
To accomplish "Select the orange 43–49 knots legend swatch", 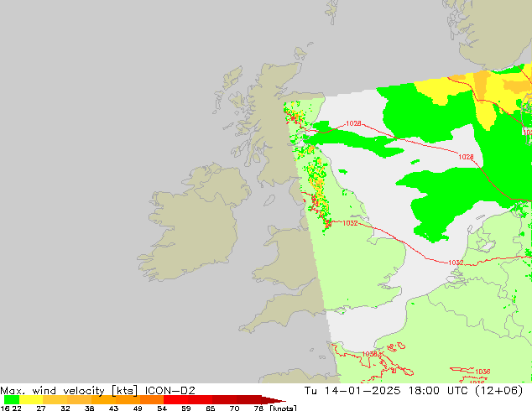I will (x=128, y=399).
